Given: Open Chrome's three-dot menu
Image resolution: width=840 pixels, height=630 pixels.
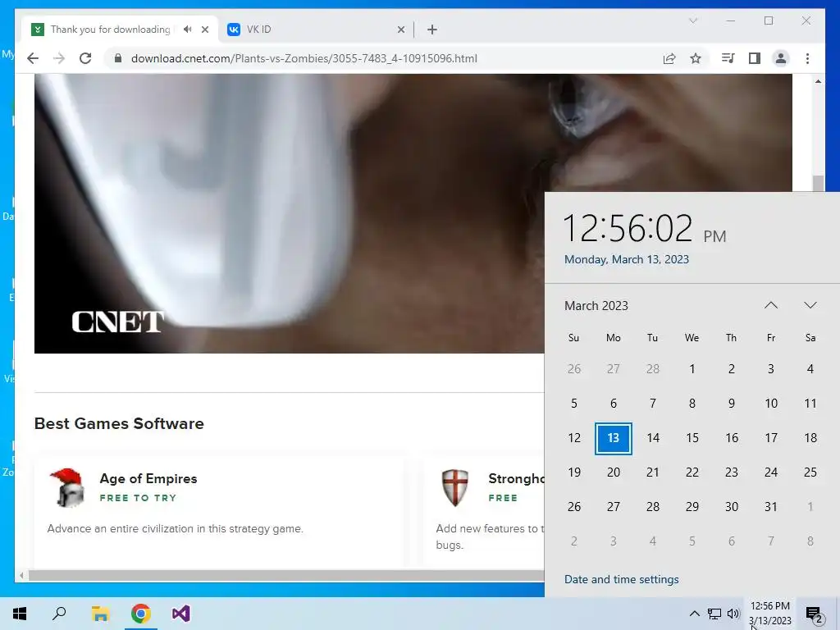Looking at the screenshot, I should tap(807, 58).
